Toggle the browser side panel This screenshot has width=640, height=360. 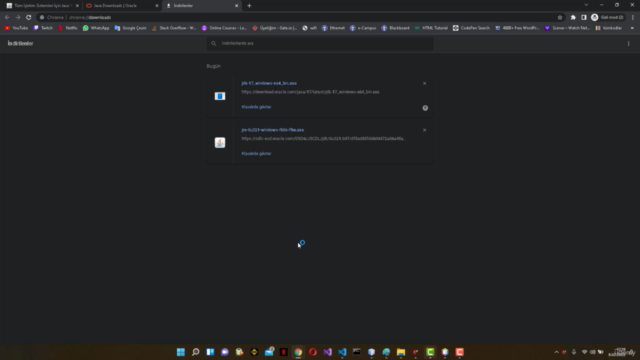(x=584, y=17)
